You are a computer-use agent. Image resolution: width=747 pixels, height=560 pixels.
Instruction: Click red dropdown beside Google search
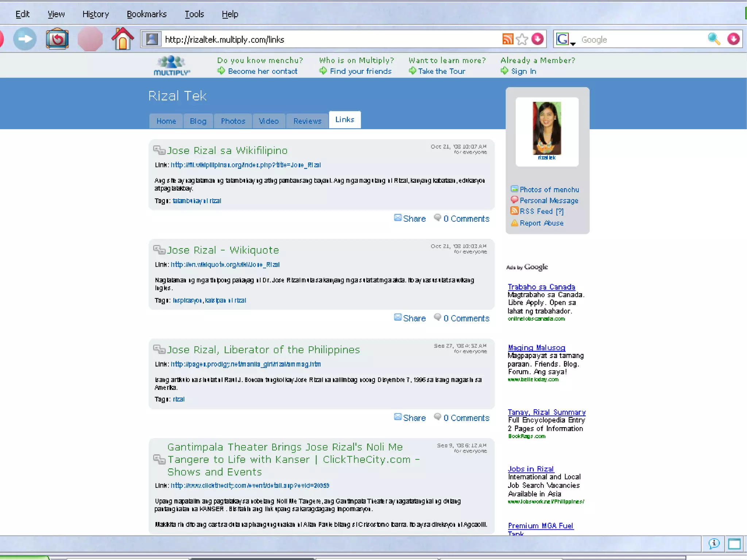[734, 39]
